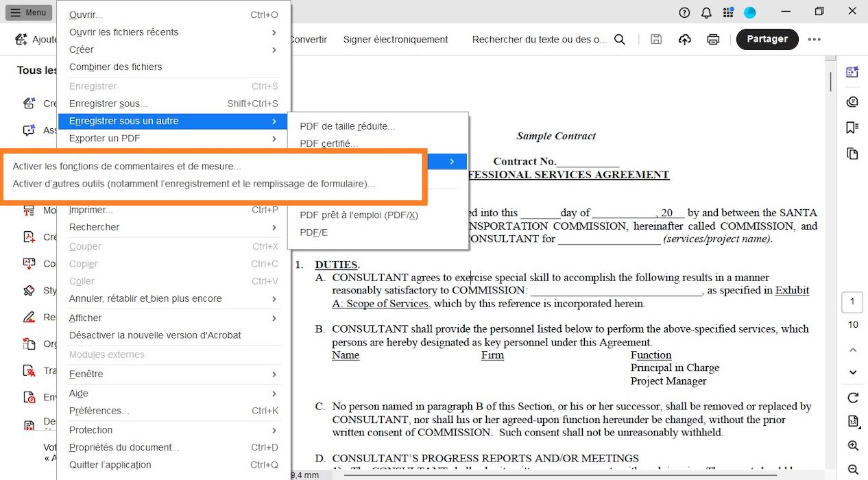868x480 pixels.
Task: Go to next page with down chevron
Action: [852, 372]
